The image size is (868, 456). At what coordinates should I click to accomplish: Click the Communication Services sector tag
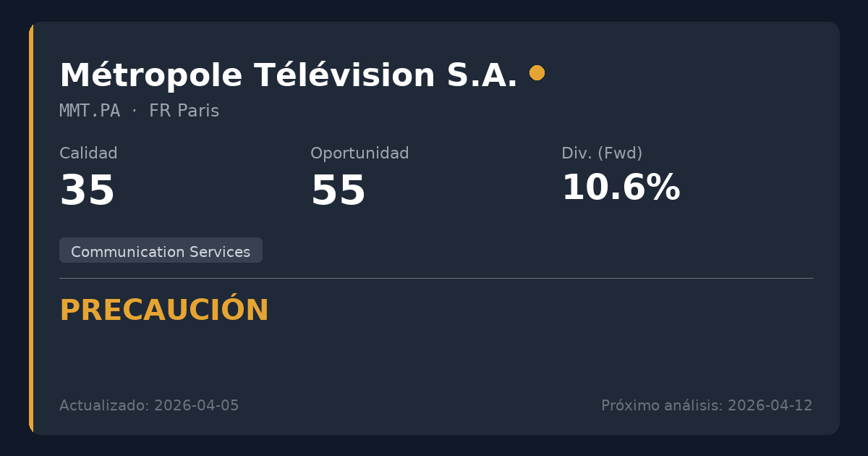[161, 250]
